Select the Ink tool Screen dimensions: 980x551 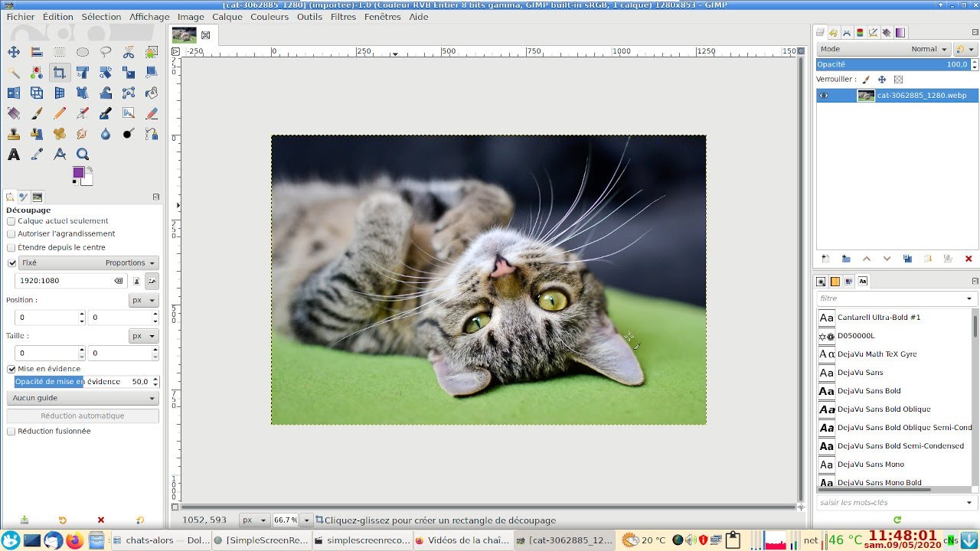(x=106, y=113)
